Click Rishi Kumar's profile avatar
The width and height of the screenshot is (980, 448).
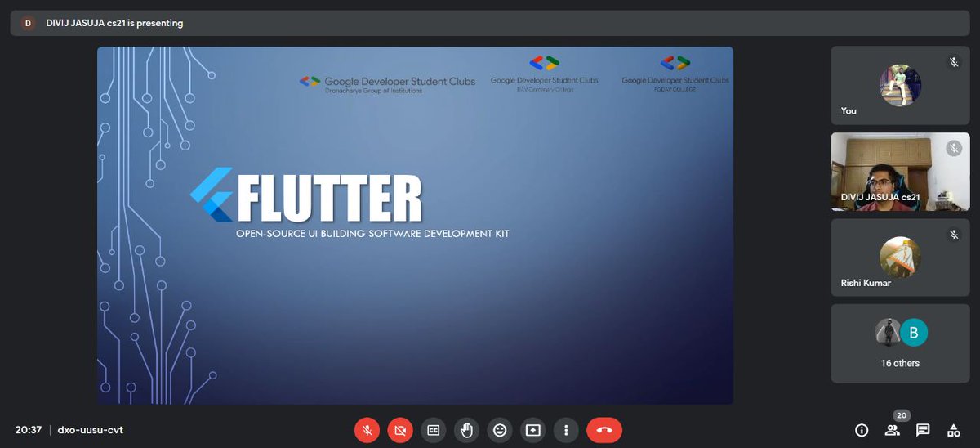[x=900, y=257]
